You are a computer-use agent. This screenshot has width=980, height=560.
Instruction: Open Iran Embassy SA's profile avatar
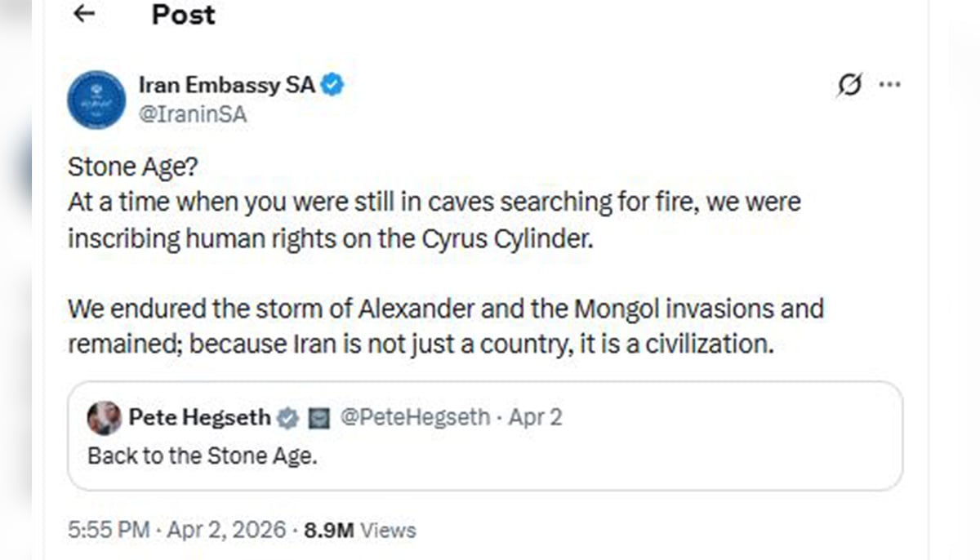coord(96,98)
